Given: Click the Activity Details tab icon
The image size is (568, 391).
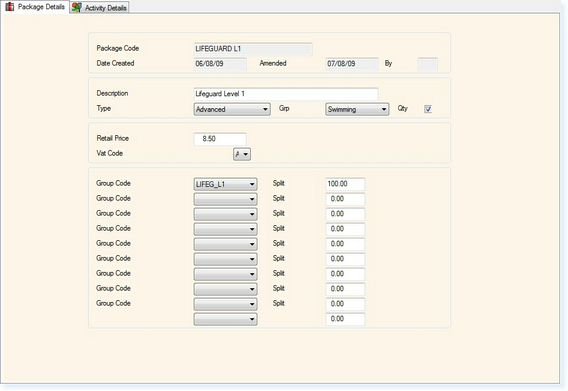Looking at the screenshot, I should [76, 7].
